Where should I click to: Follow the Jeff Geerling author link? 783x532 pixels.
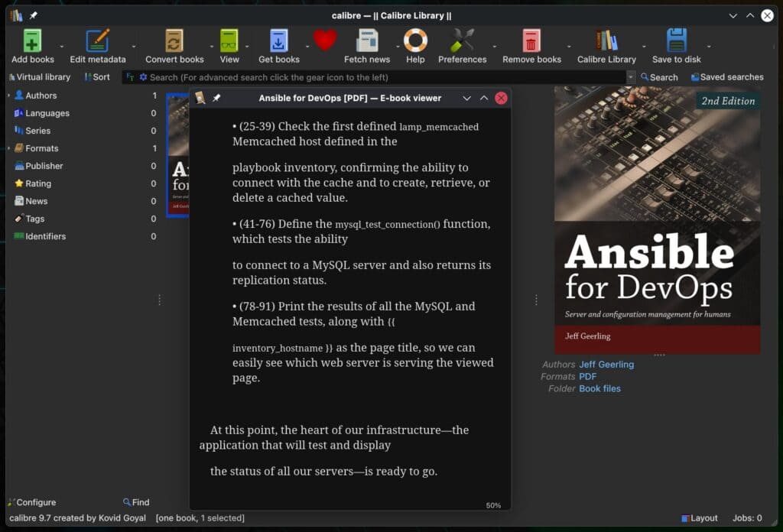point(606,365)
